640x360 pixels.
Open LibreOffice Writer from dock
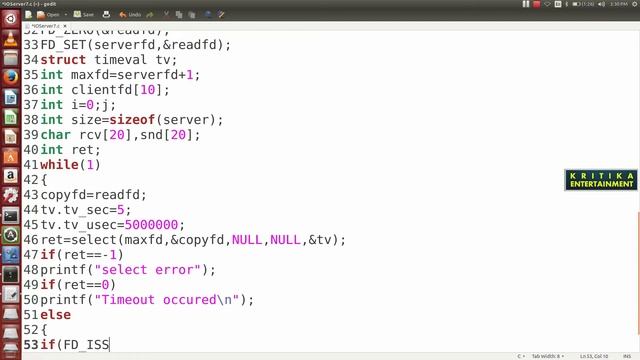[11, 98]
